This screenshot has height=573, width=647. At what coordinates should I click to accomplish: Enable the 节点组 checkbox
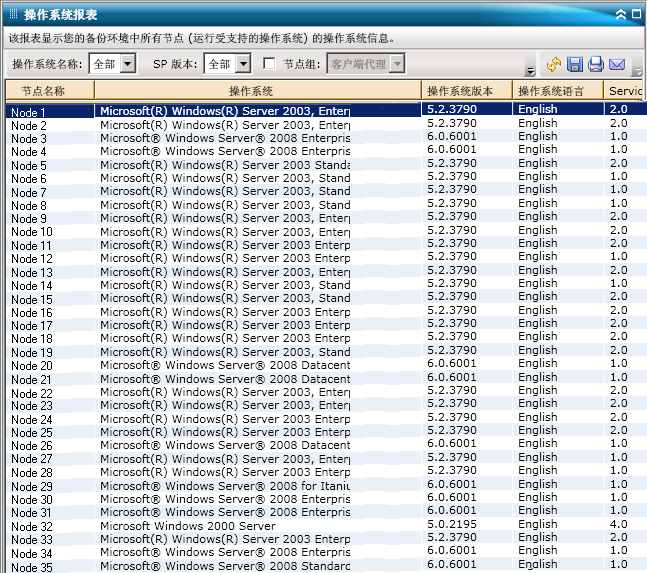coord(269,64)
